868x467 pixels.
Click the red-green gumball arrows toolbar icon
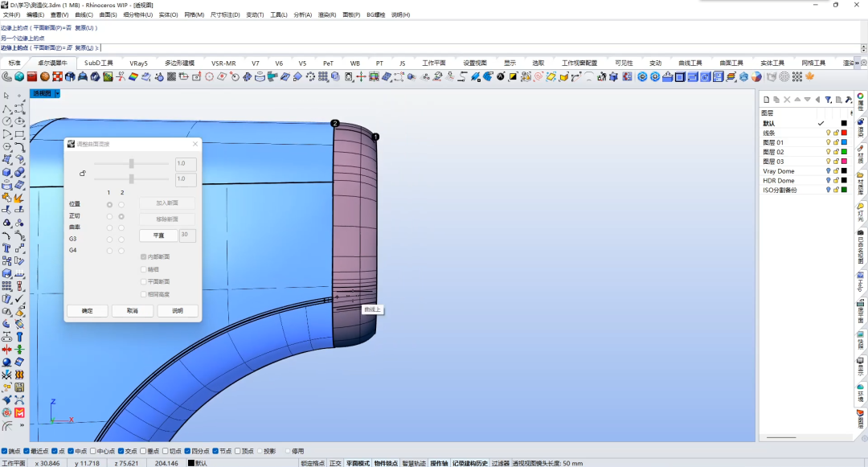[x=361, y=77]
